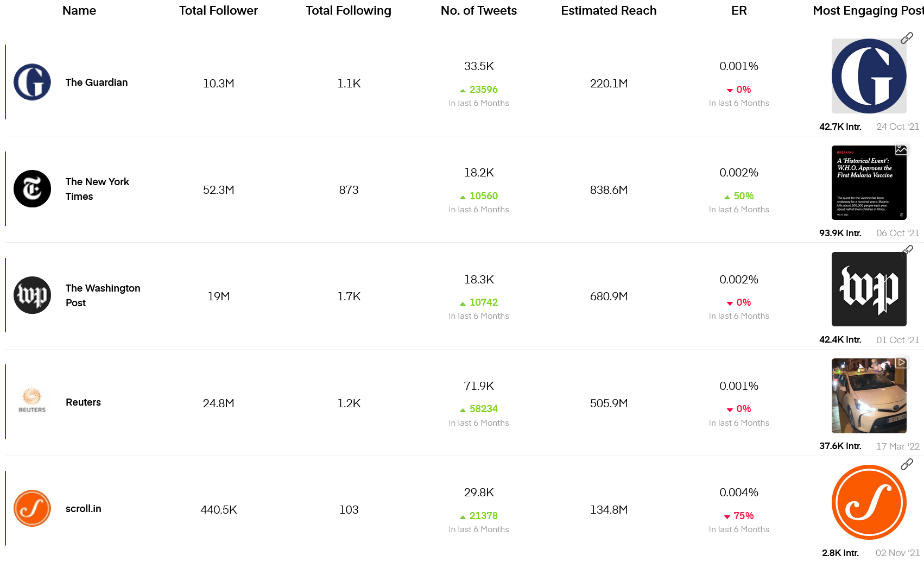This screenshot has height=562, width=924.
Task: Click the scroll.in orange avatar icon
Action: (x=32, y=508)
